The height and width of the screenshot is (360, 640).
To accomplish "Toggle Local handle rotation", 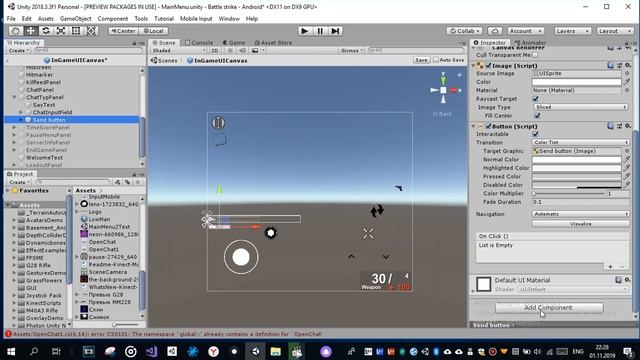I will coord(153,31).
